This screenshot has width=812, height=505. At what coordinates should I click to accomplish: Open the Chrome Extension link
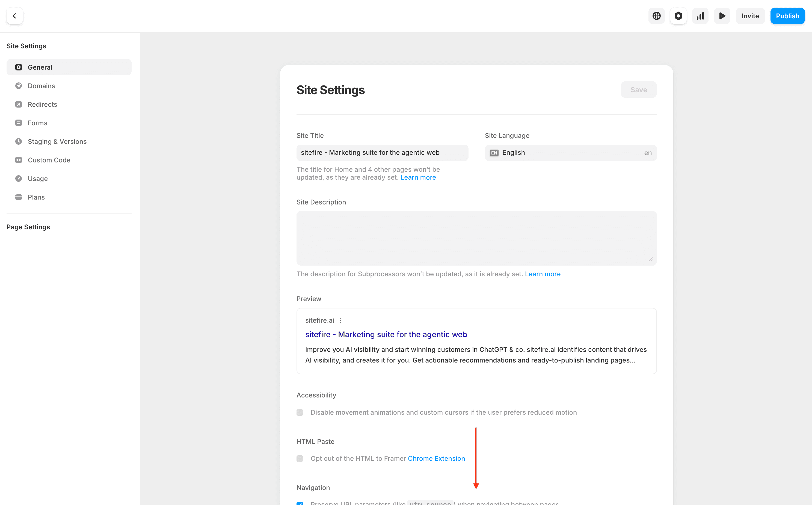[x=436, y=459]
